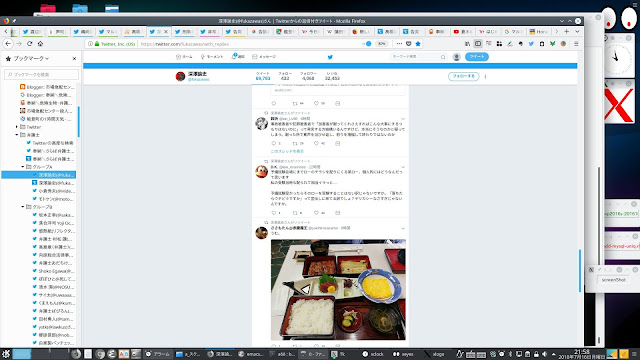Click the フォローする follow button
Screen dimensions: 640x360
(463, 76)
